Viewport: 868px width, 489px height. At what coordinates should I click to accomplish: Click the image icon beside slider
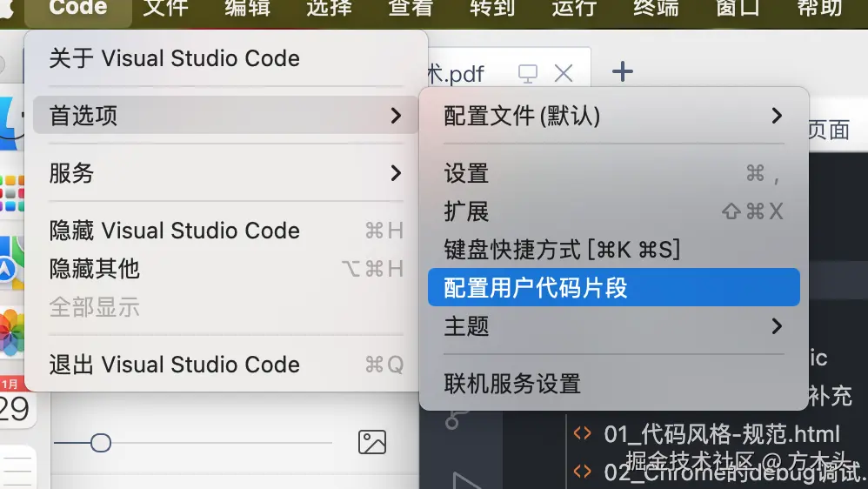click(x=372, y=442)
